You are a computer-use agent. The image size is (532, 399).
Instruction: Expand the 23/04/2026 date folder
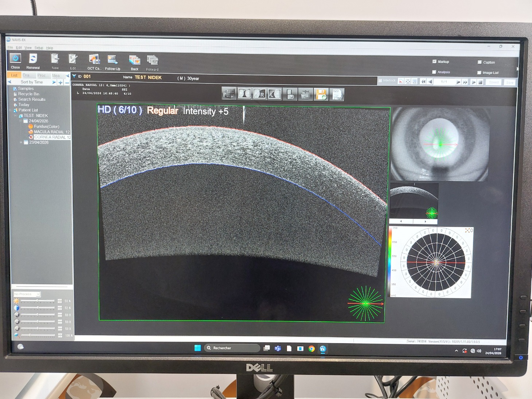coord(21,142)
